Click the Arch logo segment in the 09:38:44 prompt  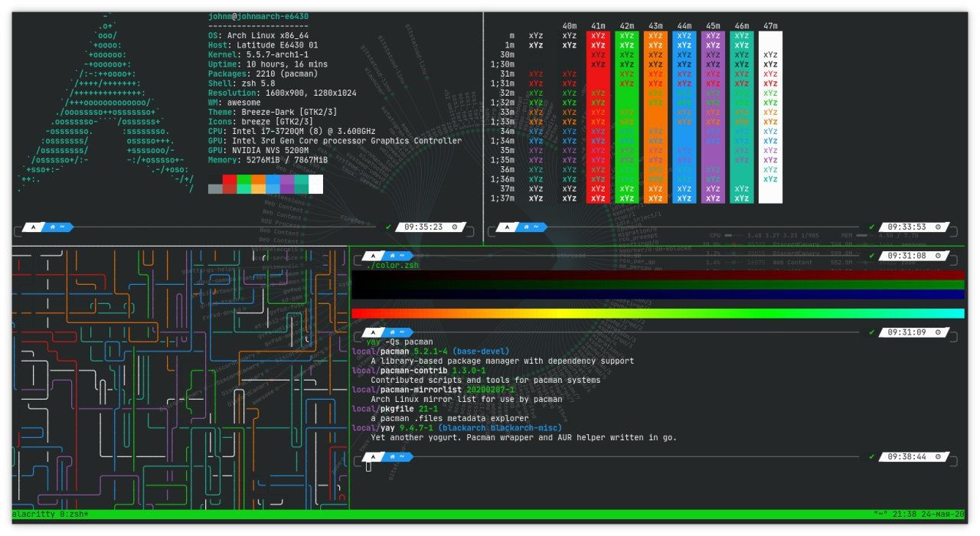tap(373, 457)
